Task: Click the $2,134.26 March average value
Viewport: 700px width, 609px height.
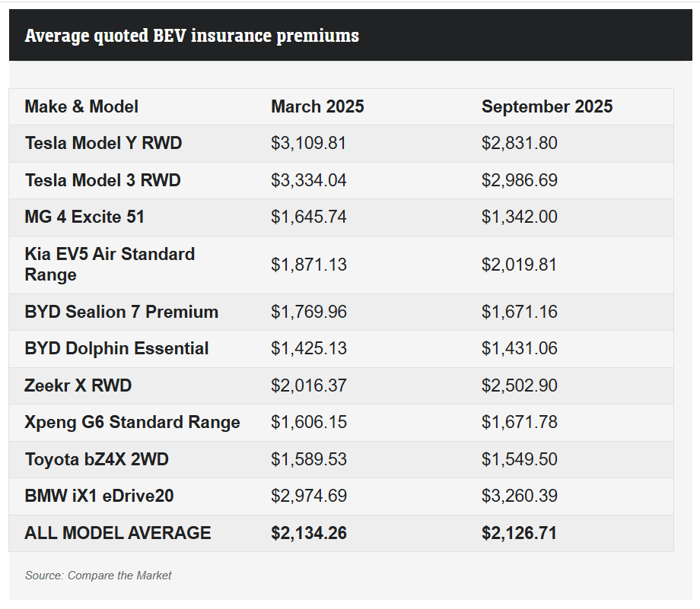Action: 308,533
